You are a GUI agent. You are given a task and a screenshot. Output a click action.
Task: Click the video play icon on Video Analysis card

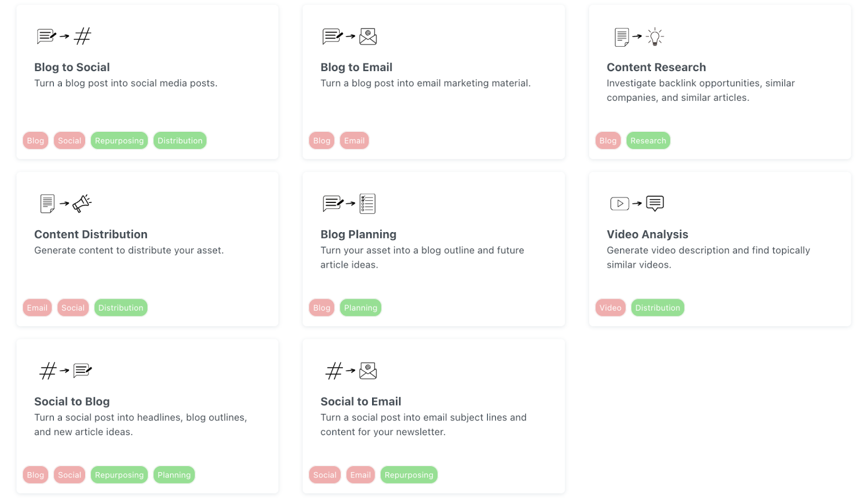point(620,203)
